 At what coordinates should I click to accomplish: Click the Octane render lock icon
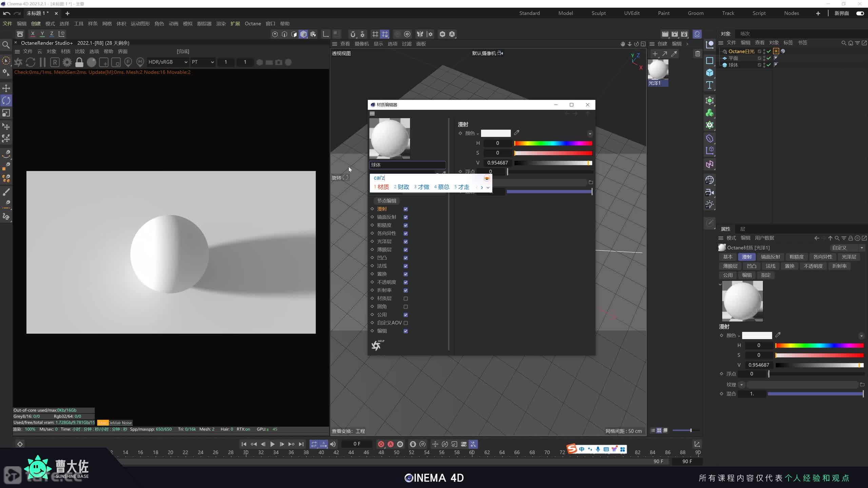click(79, 62)
